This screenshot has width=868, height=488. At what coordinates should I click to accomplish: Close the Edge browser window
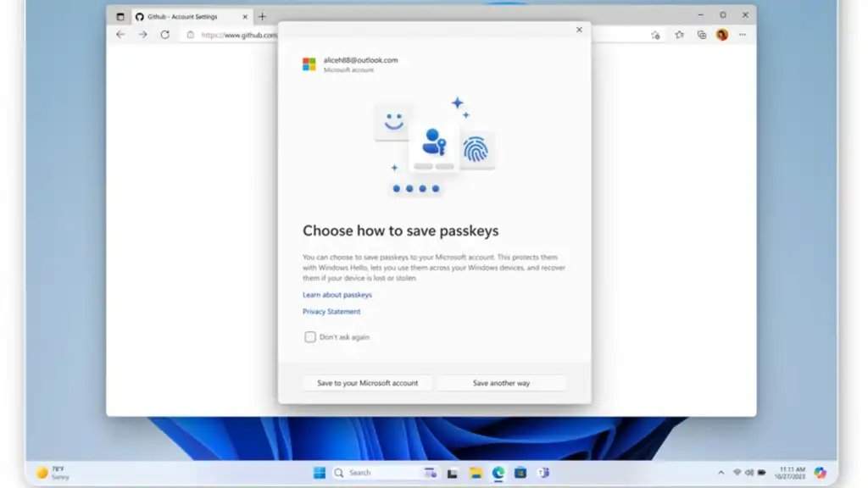pyautogui.click(x=745, y=15)
